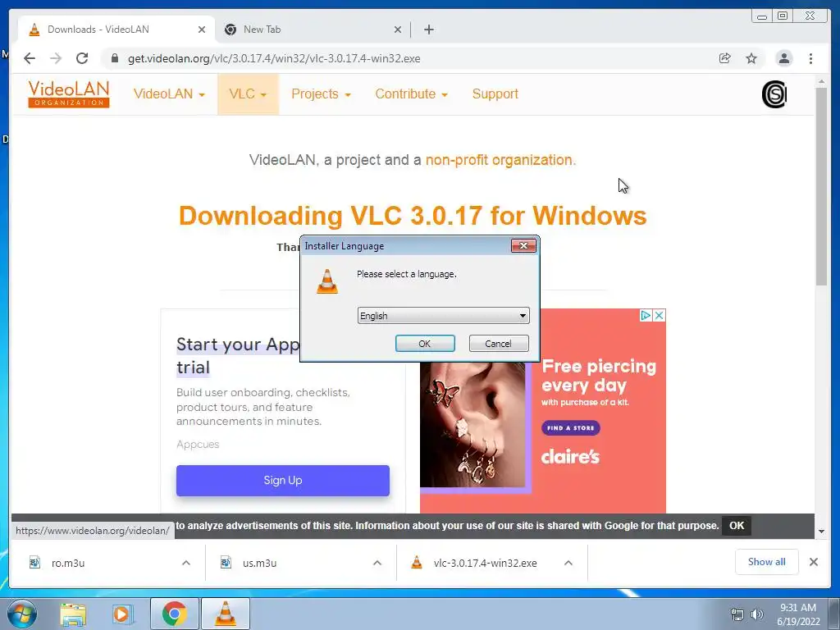Open the VLC dropdown menu
Image resolution: width=840 pixels, height=630 pixels.
coord(248,94)
